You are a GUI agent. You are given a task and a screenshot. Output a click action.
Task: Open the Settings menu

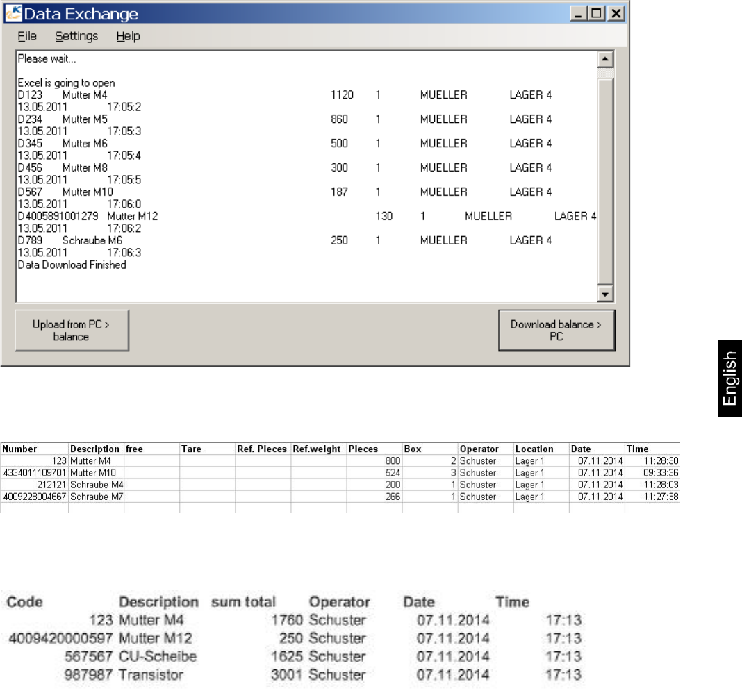click(76, 36)
